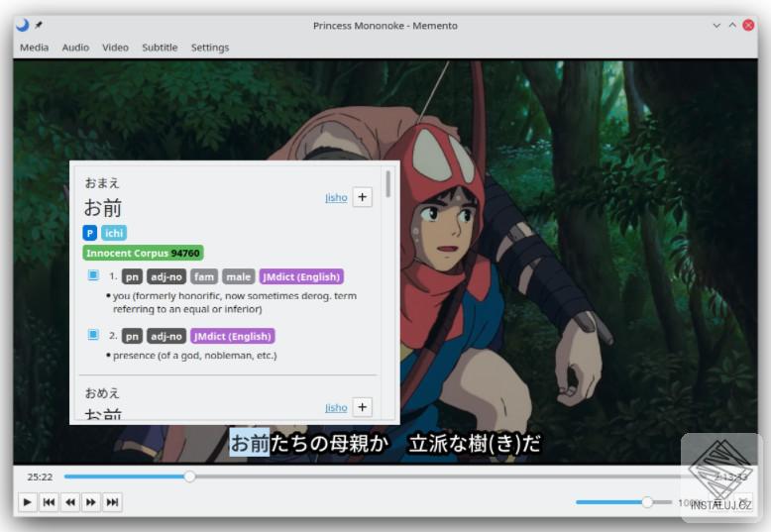Image resolution: width=771 pixels, height=532 pixels.
Task: Open the Media menu
Action: pos(35,48)
